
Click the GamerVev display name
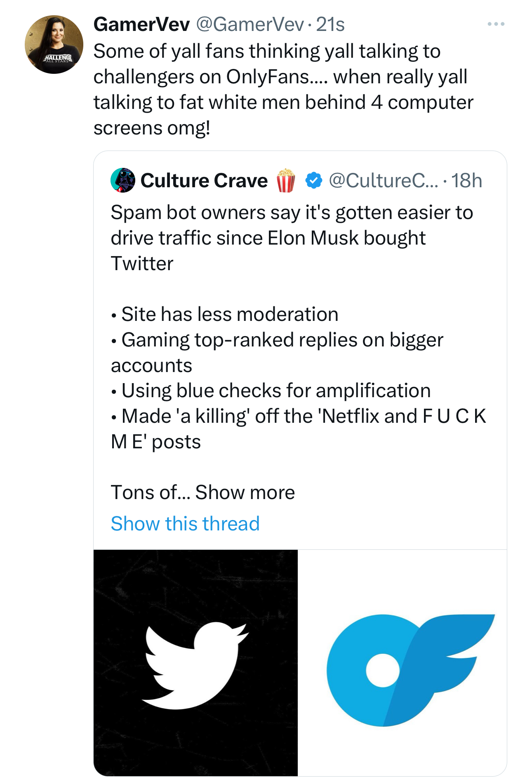(x=141, y=24)
